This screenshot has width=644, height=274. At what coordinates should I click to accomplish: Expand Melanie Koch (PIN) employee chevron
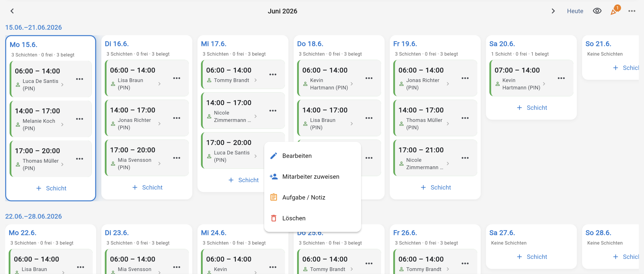click(62, 124)
